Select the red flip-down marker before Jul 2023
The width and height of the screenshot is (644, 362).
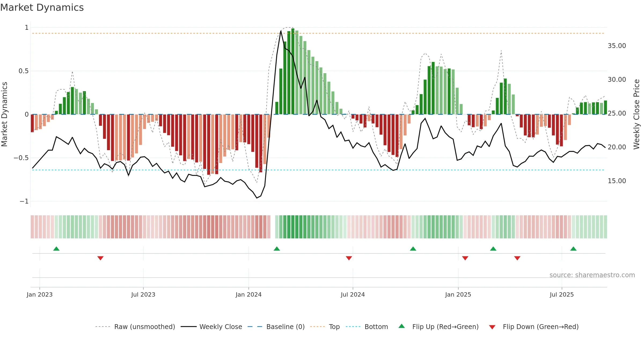100,258
